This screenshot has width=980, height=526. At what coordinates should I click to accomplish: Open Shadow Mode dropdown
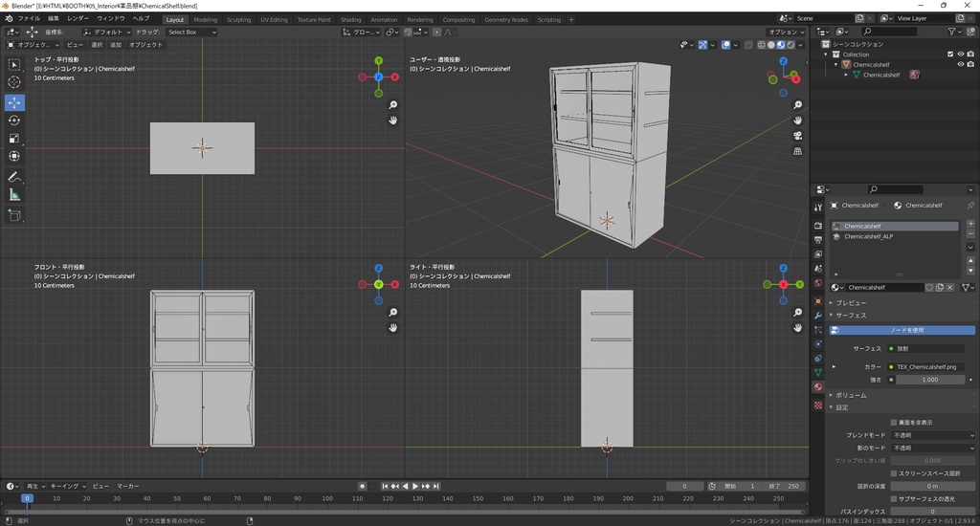[933, 448]
